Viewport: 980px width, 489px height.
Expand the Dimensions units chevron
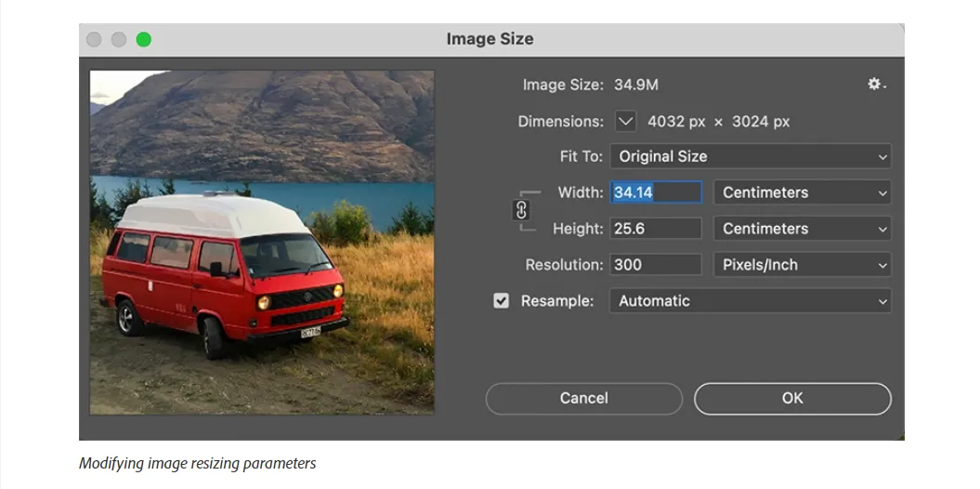[x=626, y=122]
